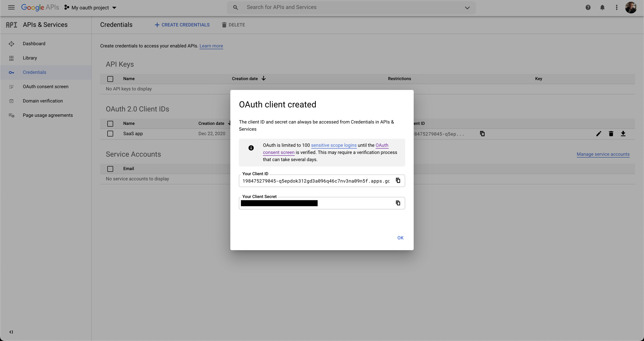
Task: Go to Library in sidebar
Action: click(x=30, y=58)
